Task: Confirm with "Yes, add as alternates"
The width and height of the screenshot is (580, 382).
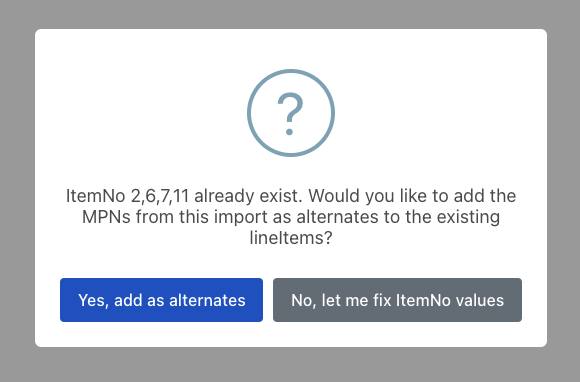Action: pyautogui.click(x=161, y=300)
